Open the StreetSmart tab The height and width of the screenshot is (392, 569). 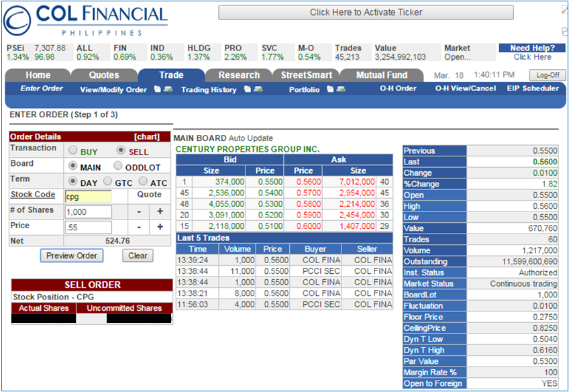(x=306, y=75)
